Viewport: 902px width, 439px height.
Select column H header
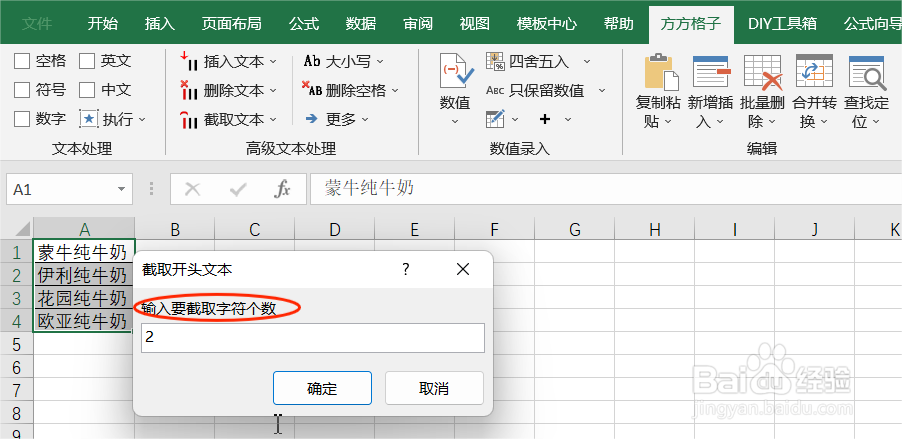click(x=654, y=230)
